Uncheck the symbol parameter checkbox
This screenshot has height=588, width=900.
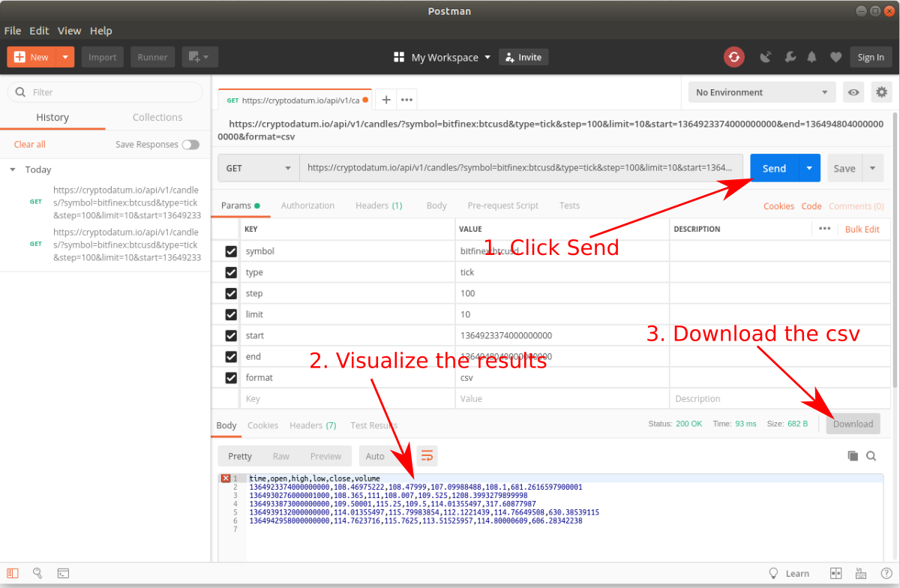(x=231, y=251)
